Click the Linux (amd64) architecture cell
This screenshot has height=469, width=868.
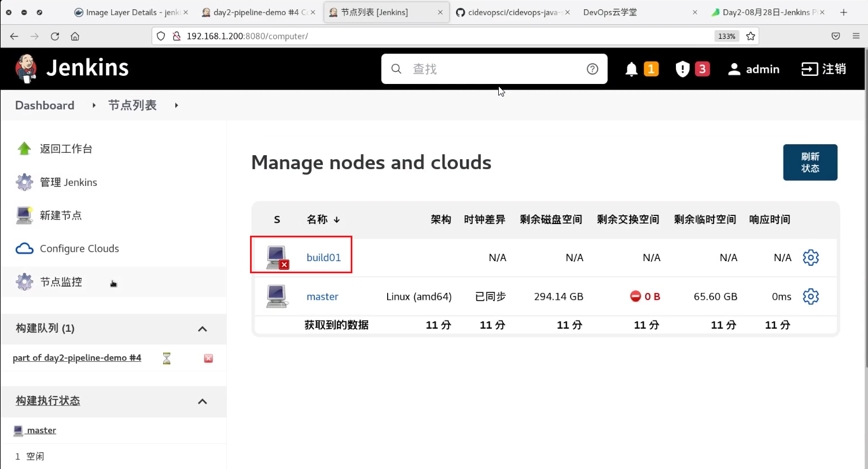pyautogui.click(x=419, y=296)
